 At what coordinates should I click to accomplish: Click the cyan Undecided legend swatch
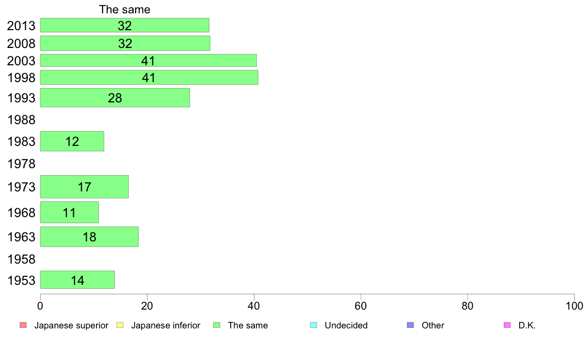[x=313, y=325]
